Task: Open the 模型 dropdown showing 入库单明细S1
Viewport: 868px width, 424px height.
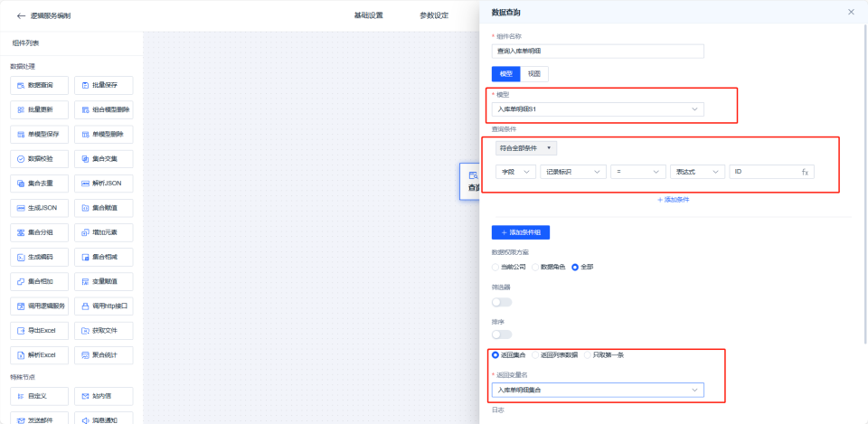Action: coord(598,109)
